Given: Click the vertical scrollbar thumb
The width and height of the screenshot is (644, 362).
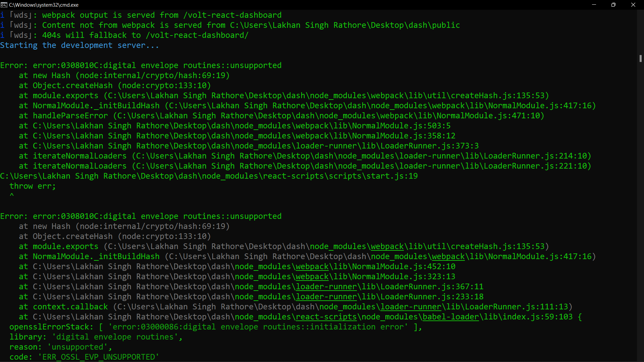Looking at the screenshot, I should click(640, 59).
